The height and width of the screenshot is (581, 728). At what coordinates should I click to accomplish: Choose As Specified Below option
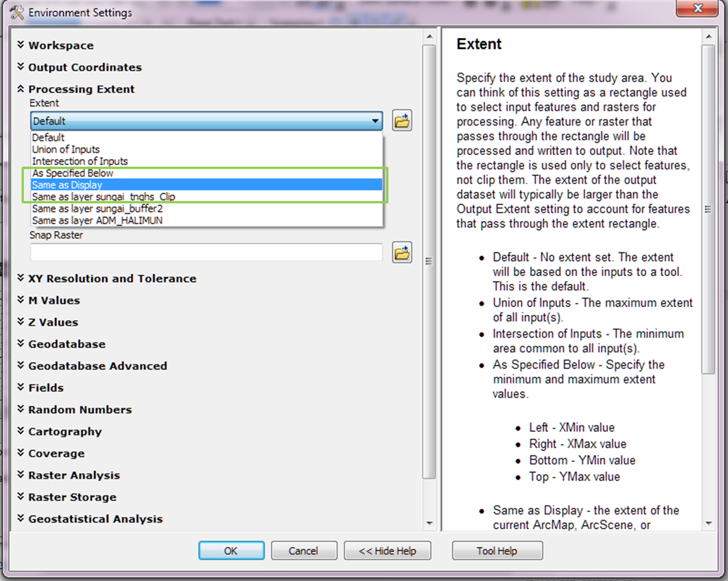(x=72, y=172)
